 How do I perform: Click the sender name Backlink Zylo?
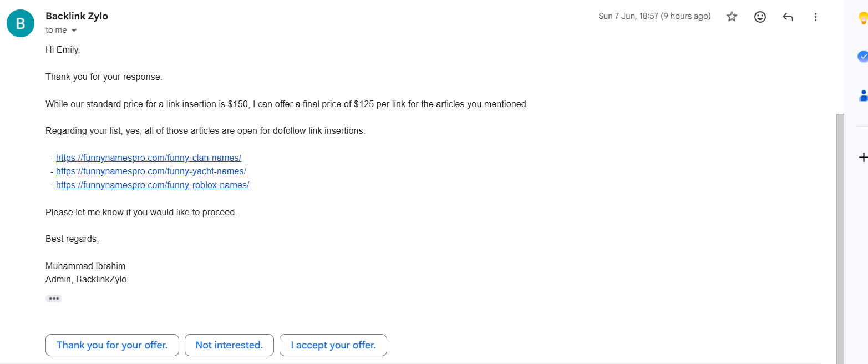(x=77, y=16)
